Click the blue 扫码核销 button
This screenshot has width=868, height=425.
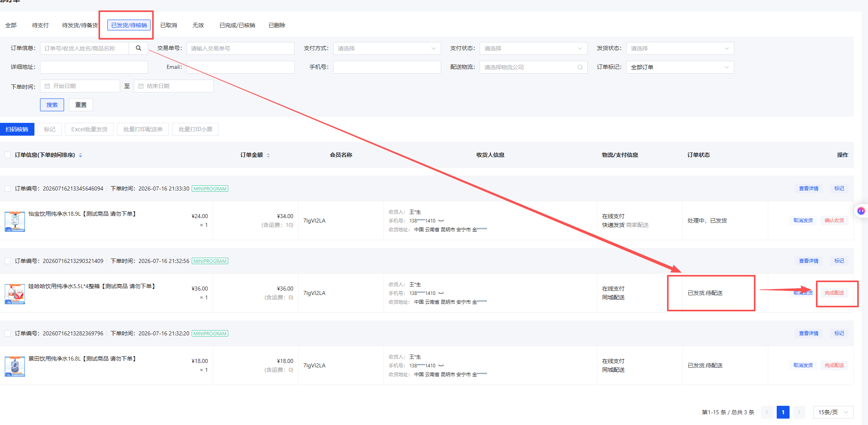(17, 129)
